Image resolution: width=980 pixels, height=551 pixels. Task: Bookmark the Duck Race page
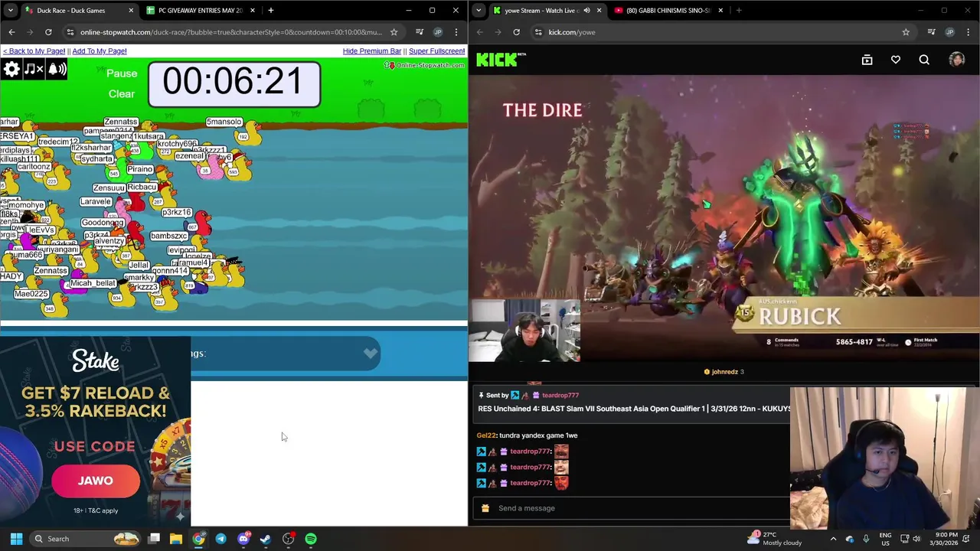(x=394, y=32)
